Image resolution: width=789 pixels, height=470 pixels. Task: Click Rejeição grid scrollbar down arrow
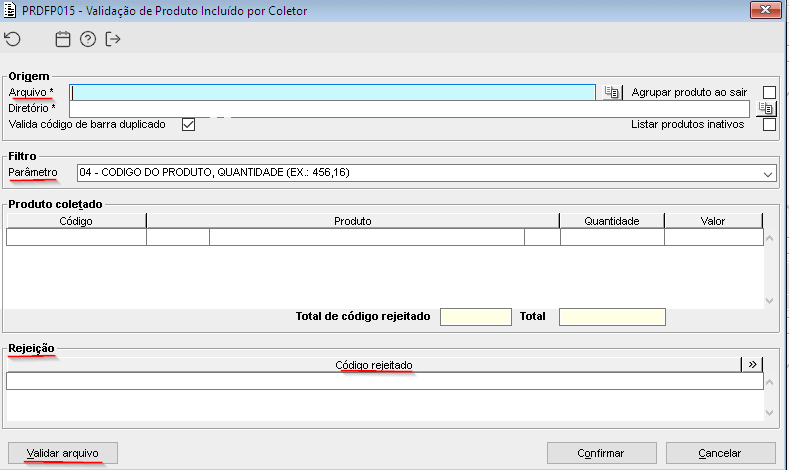point(769,413)
